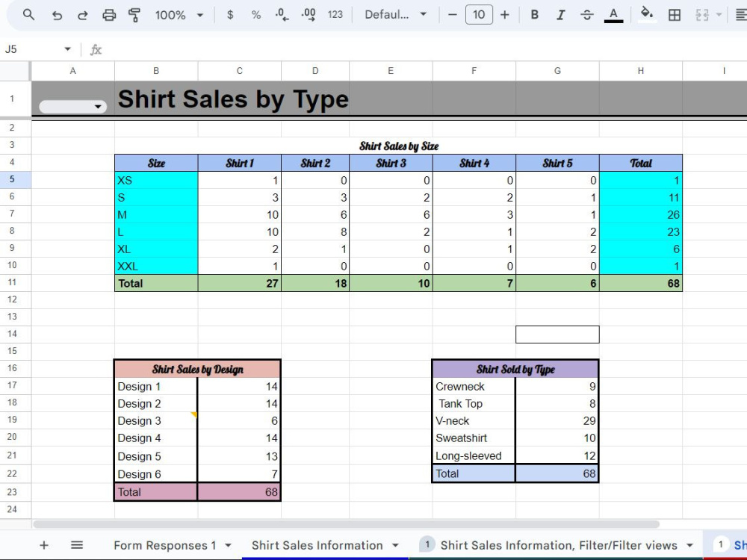747x560 pixels.
Task: Select row 11 header
Action: point(13,283)
